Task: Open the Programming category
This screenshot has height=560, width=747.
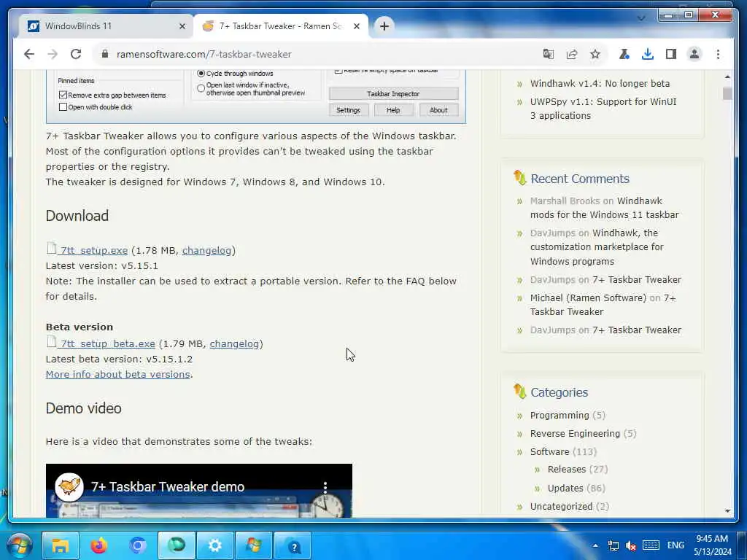Action: (x=560, y=415)
